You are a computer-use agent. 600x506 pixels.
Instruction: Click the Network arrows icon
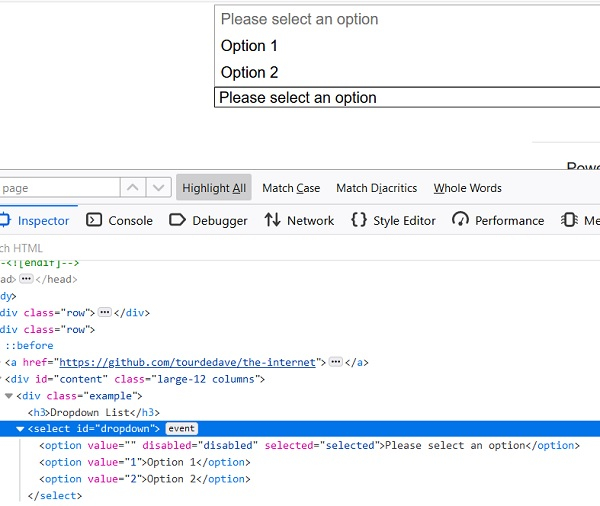click(272, 220)
